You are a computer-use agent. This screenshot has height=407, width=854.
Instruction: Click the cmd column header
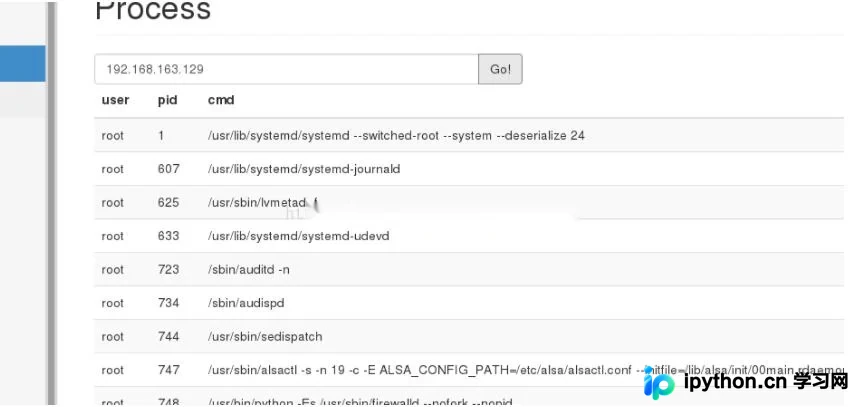[221, 100]
